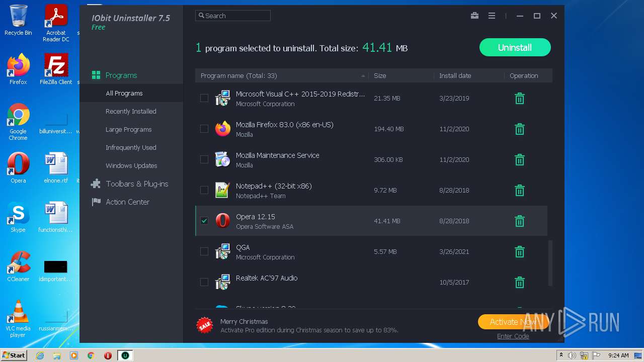
Task: Sort by the Size column header
Action: [401, 75]
